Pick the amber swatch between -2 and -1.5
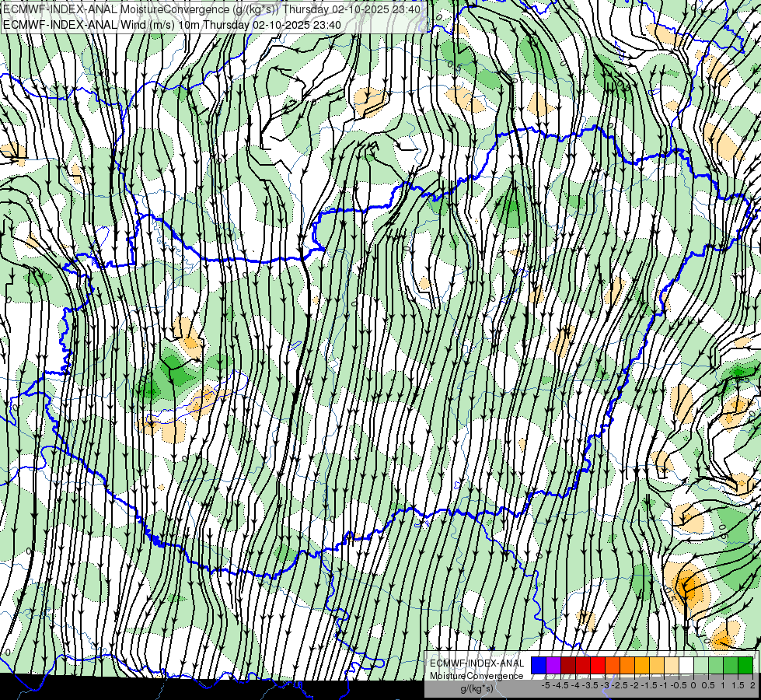The height and width of the screenshot is (700, 761). pyautogui.click(x=642, y=665)
